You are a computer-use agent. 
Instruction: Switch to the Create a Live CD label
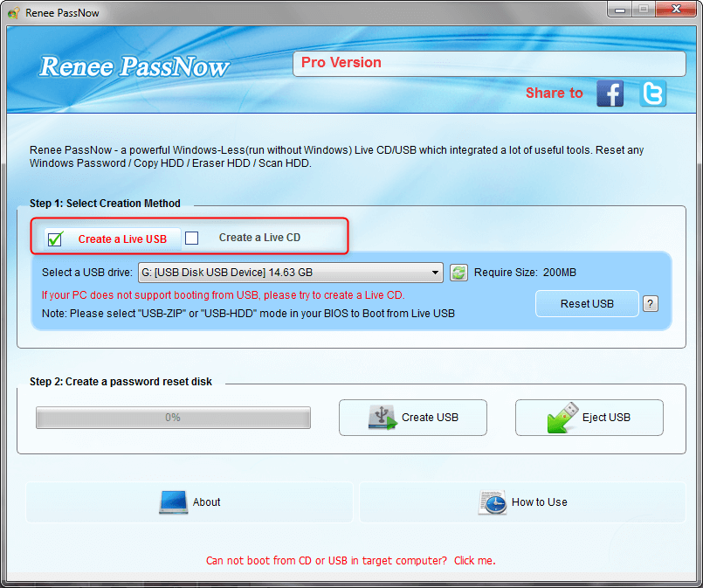[x=259, y=238]
